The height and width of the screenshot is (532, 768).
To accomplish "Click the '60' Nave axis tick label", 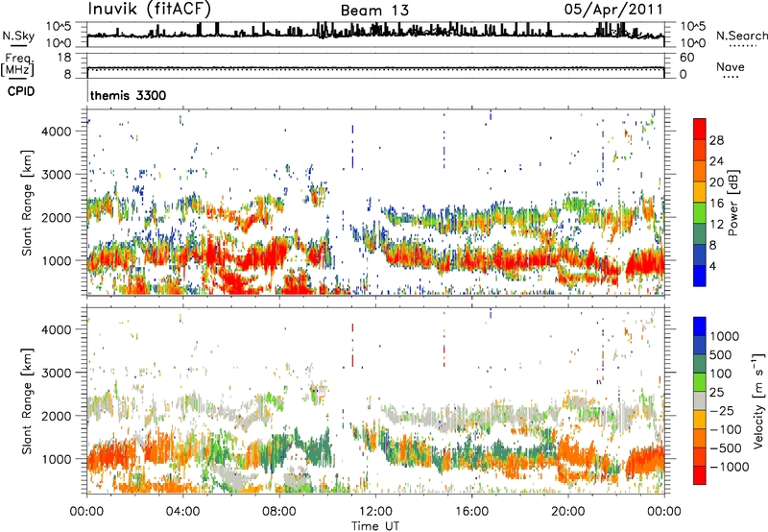I will tap(686, 58).
